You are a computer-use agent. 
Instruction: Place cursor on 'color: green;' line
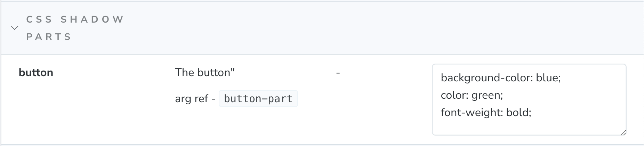tap(472, 95)
